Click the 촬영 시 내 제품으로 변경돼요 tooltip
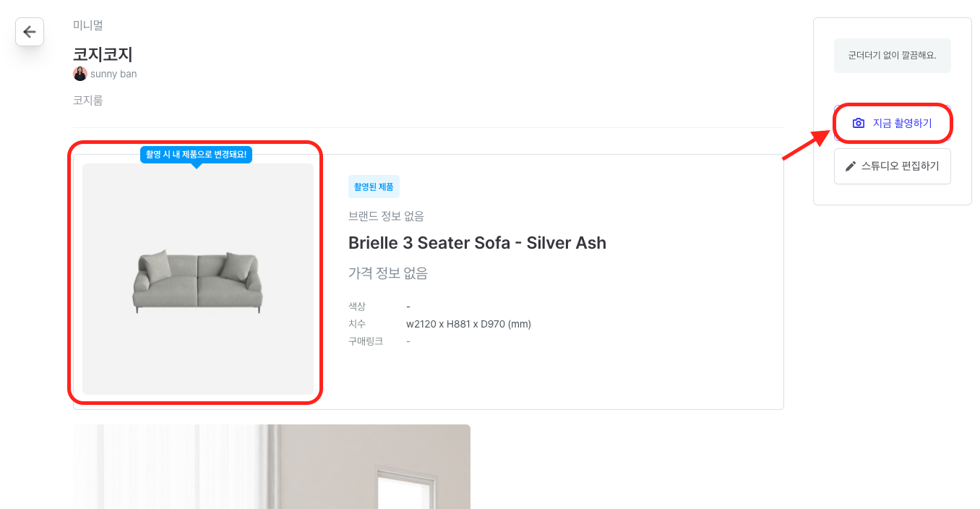Image resolution: width=980 pixels, height=509 pixels. click(196, 155)
